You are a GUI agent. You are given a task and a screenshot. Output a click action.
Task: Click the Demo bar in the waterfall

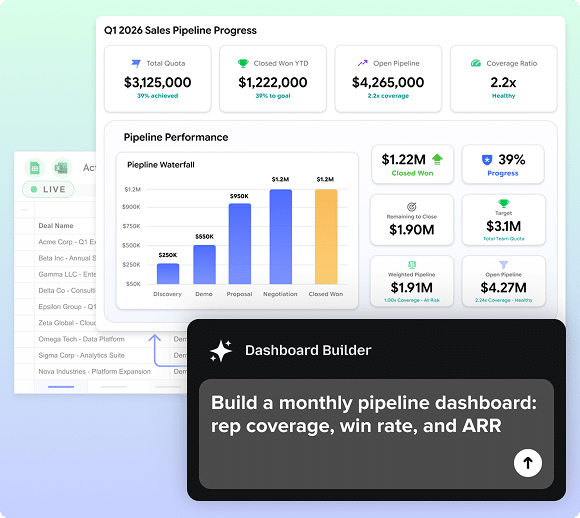[204, 265]
